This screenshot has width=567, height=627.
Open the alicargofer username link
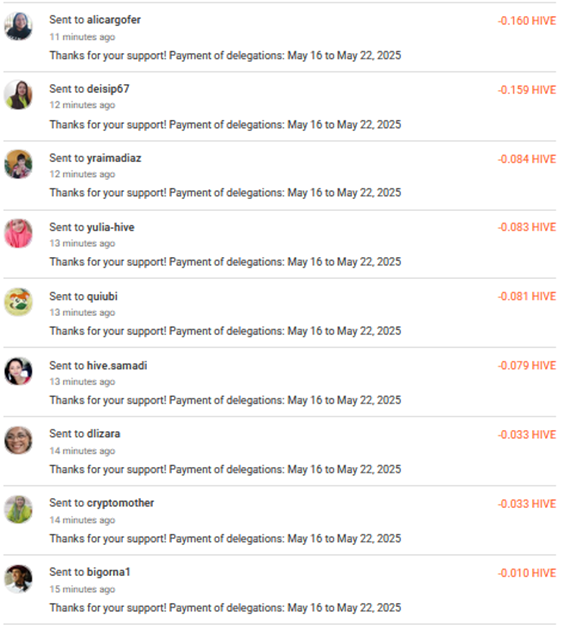[x=114, y=20]
